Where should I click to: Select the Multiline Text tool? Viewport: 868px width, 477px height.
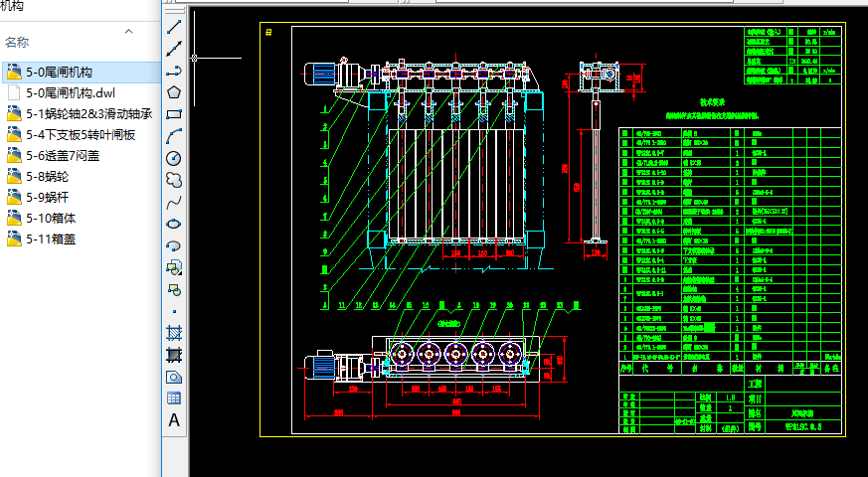coord(174,420)
